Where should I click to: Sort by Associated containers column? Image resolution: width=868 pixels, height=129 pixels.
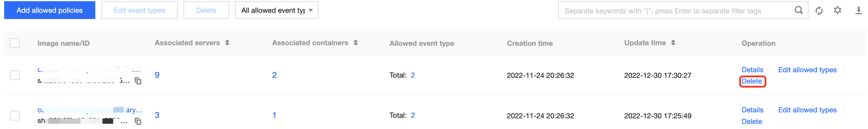coord(355,43)
